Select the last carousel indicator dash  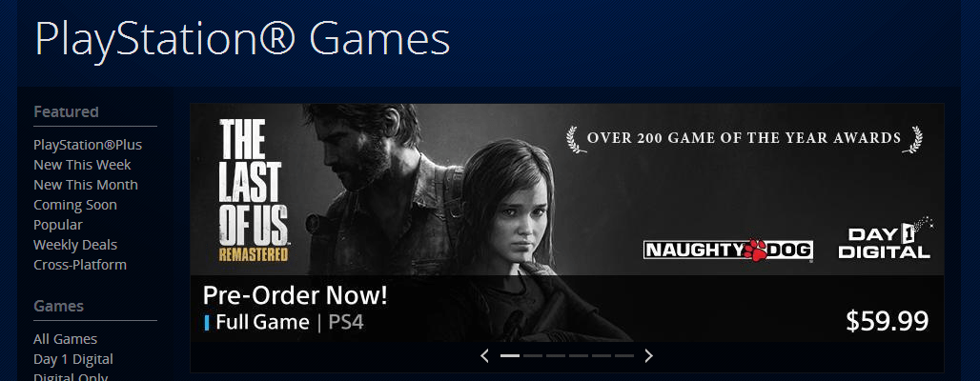(623, 355)
